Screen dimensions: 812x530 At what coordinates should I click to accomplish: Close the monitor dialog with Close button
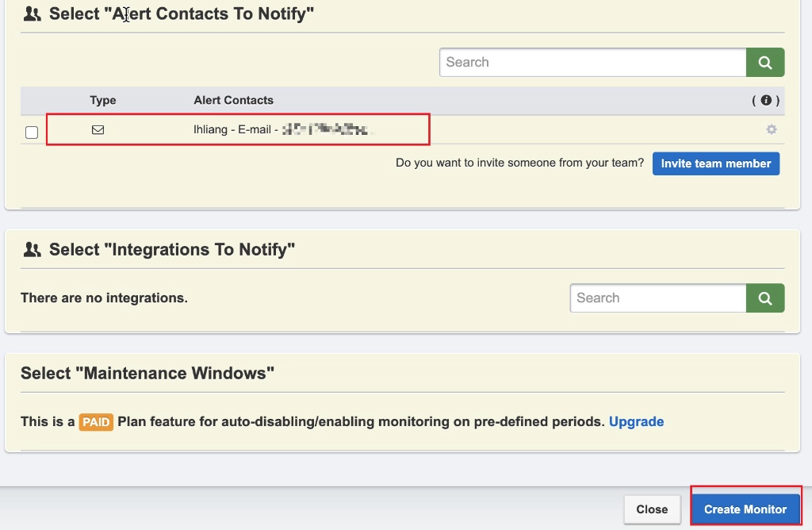[x=652, y=509]
